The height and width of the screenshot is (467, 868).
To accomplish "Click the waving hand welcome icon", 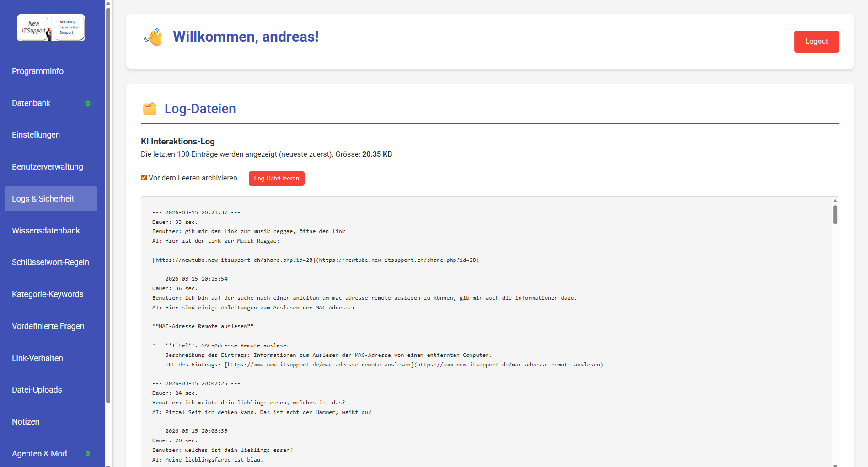I will (x=153, y=37).
